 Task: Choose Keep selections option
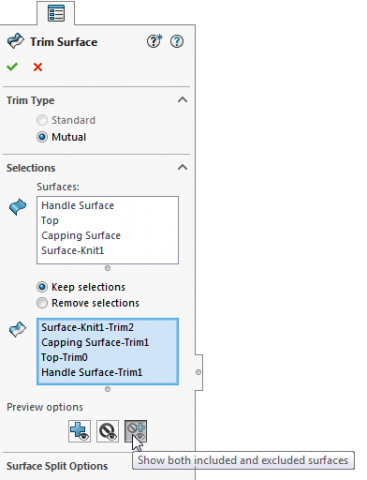click(81, 287)
